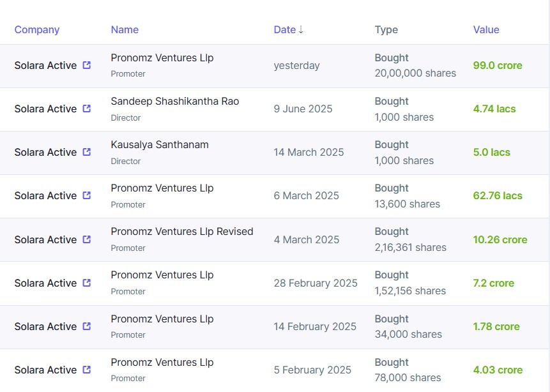Screen dimensions: 550x392
Task: Click the '9 June 2025' date cell
Action: click(303, 109)
